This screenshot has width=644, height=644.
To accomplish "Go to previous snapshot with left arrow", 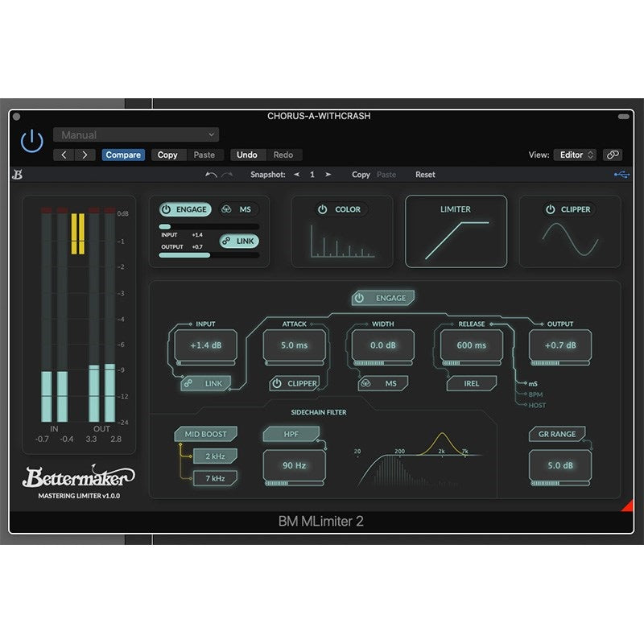I will (x=296, y=175).
